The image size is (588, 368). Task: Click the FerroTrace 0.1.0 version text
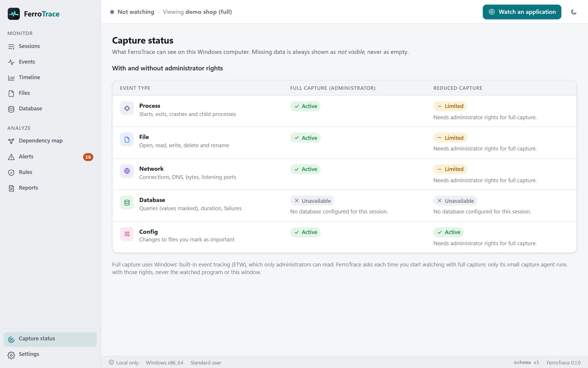pos(564,363)
